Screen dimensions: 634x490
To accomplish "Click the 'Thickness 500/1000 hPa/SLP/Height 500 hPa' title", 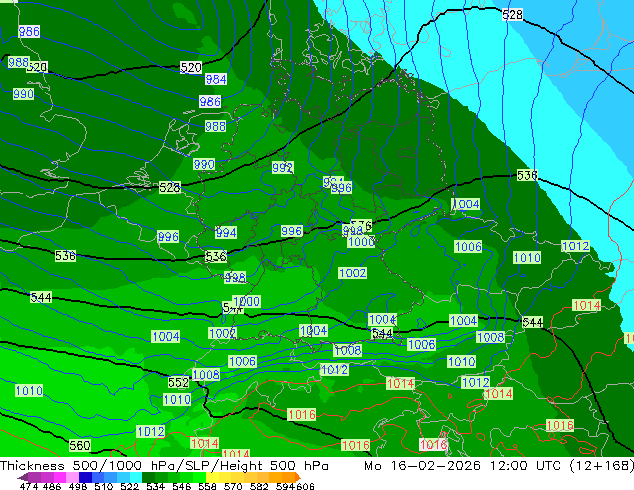I will coord(164,466).
